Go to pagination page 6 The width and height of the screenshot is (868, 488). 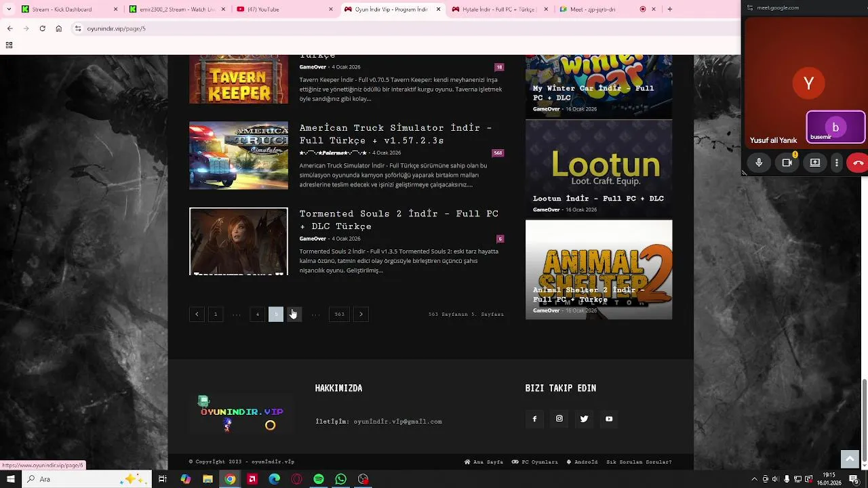(294, 314)
